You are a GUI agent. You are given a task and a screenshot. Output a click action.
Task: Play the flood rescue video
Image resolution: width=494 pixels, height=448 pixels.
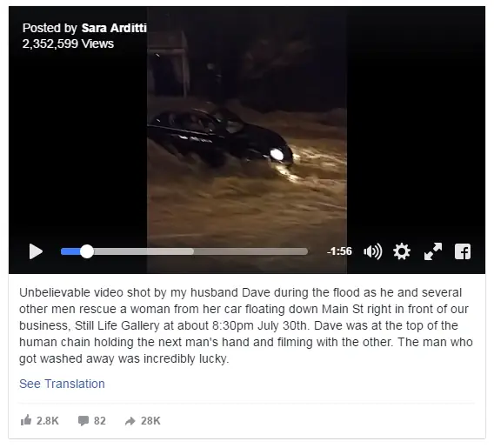(36, 251)
